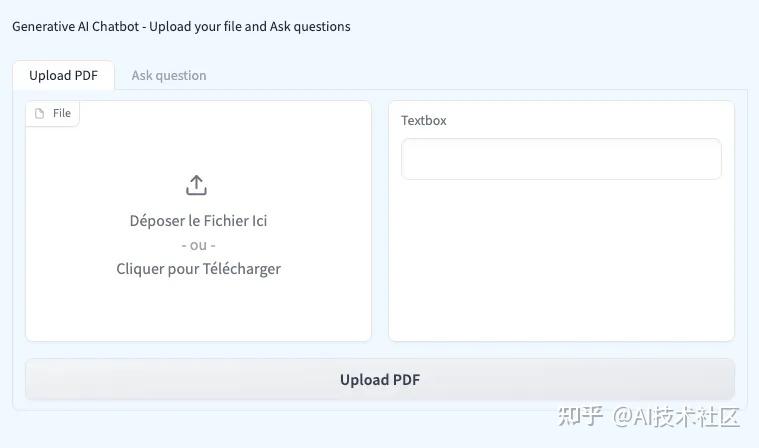Click blank drop zone area above upload arrow
The image size is (759, 448).
198,140
